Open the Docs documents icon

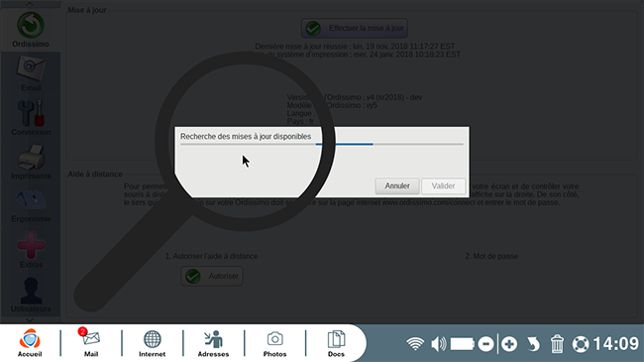click(x=336, y=343)
